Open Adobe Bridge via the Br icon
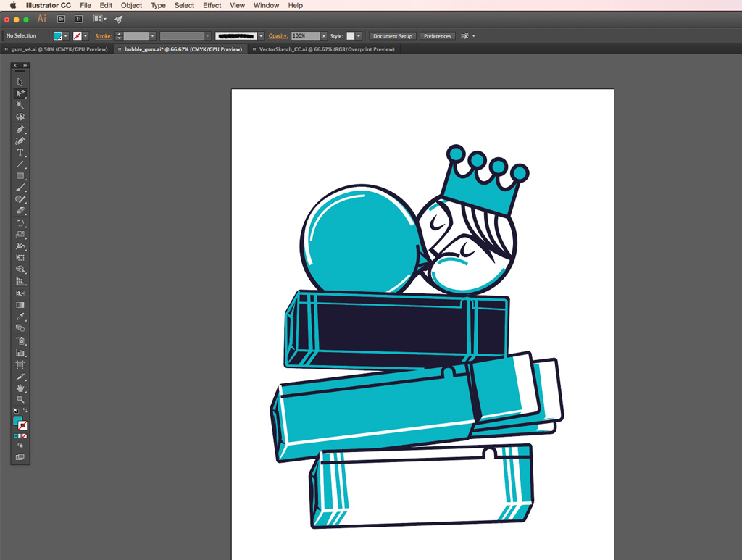The height and width of the screenshot is (560, 742). 62,19
